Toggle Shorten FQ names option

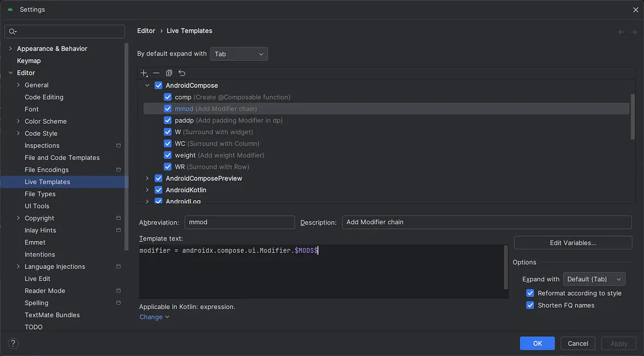pyautogui.click(x=530, y=305)
